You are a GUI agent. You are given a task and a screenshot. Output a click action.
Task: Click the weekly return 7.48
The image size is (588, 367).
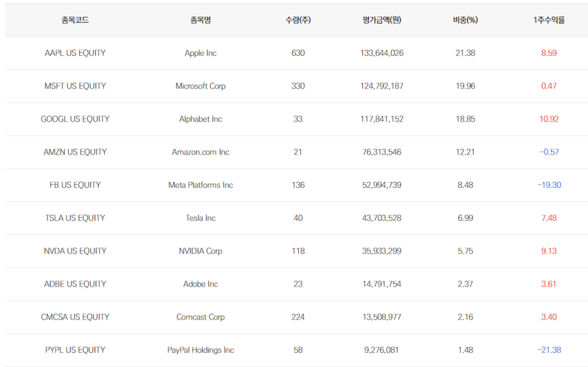[549, 218]
